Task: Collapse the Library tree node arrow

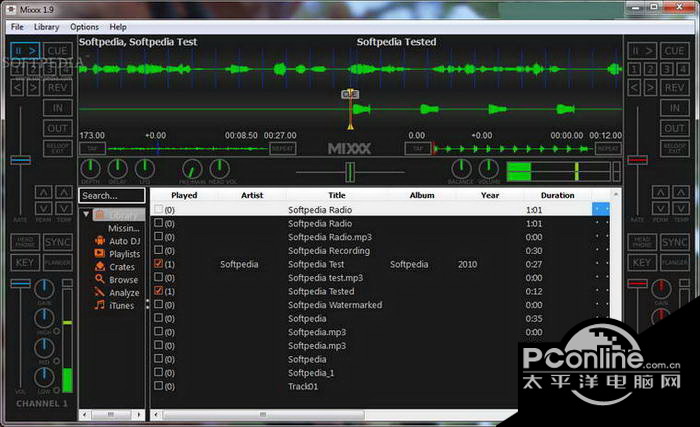Action: tap(87, 215)
